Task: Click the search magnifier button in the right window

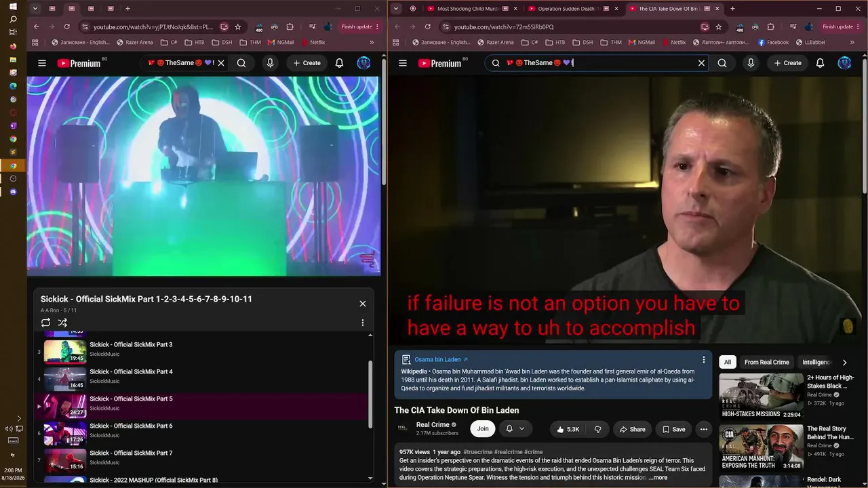Action: [x=722, y=63]
